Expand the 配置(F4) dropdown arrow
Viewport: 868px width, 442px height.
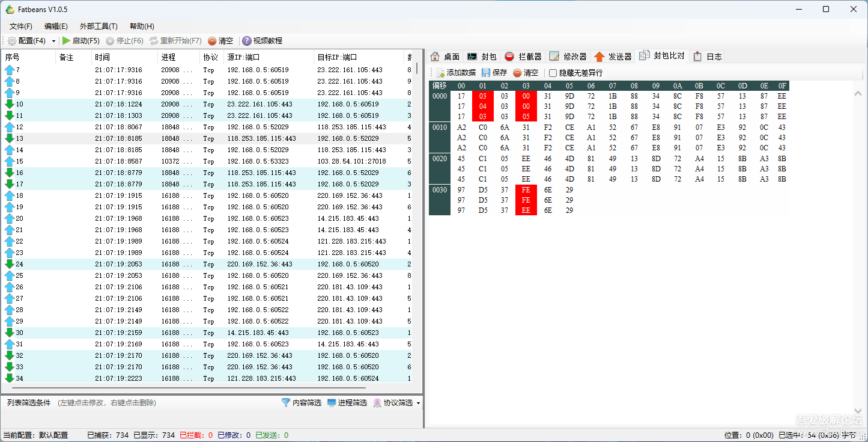point(54,41)
